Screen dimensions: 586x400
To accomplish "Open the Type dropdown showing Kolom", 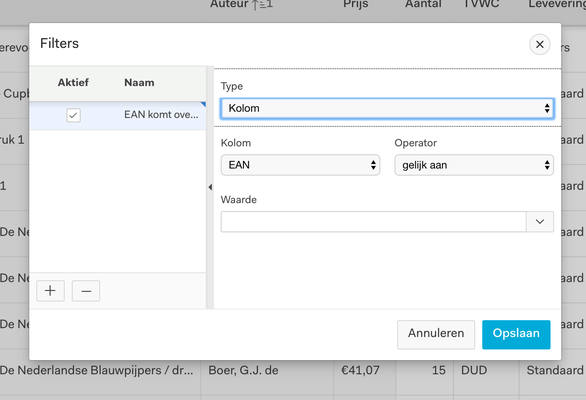I will (x=387, y=108).
